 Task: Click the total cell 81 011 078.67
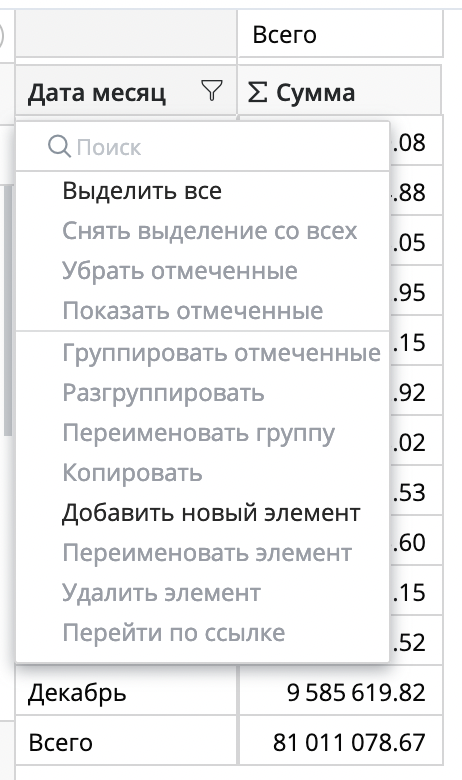coord(349,742)
